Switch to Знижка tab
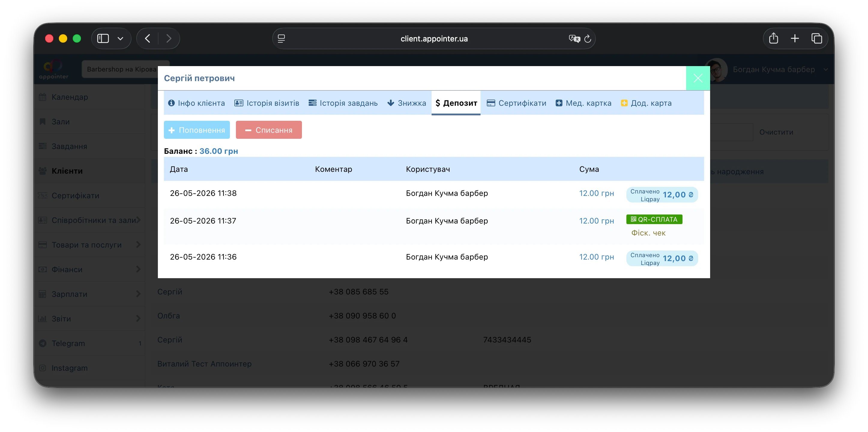This screenshot has height=432, width=868. tap(406, 103)
